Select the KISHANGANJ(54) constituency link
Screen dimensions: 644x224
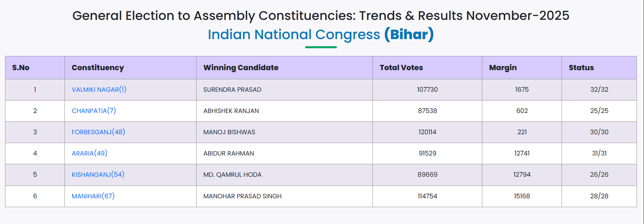click(98, 175)
